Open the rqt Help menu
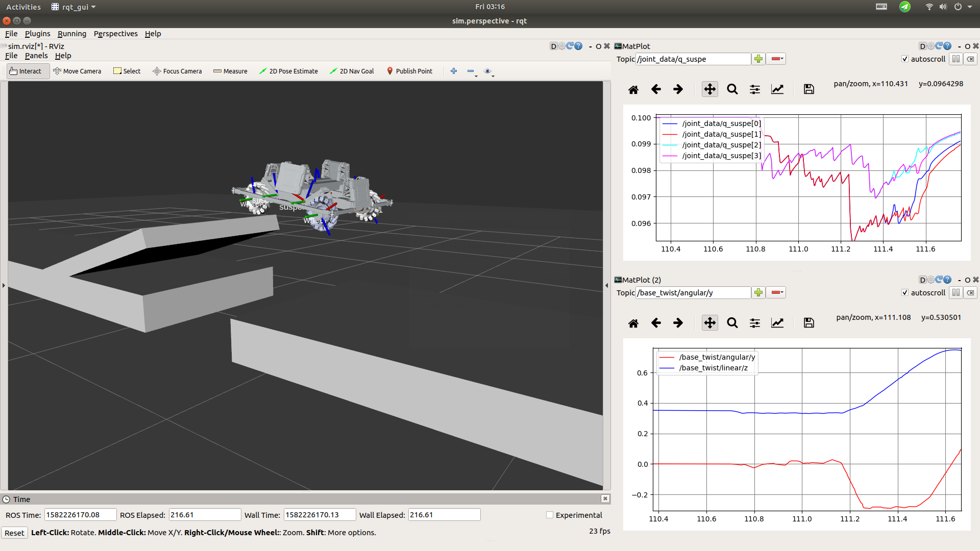 coord(153,34)
